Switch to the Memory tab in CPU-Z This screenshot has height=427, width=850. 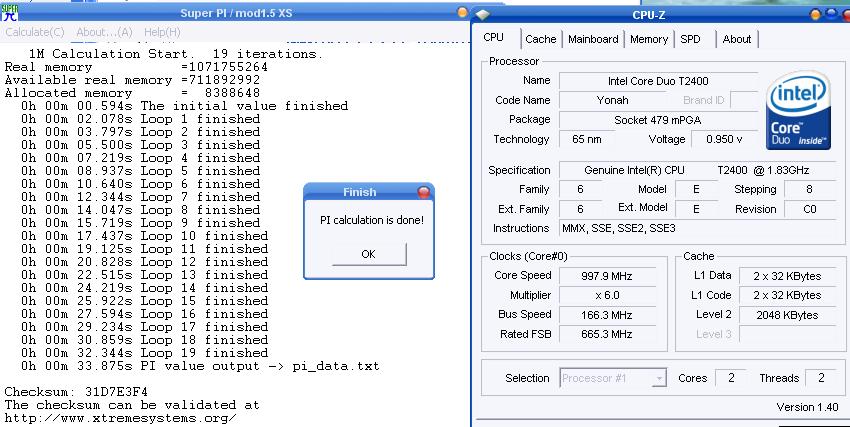pos(648,39)
